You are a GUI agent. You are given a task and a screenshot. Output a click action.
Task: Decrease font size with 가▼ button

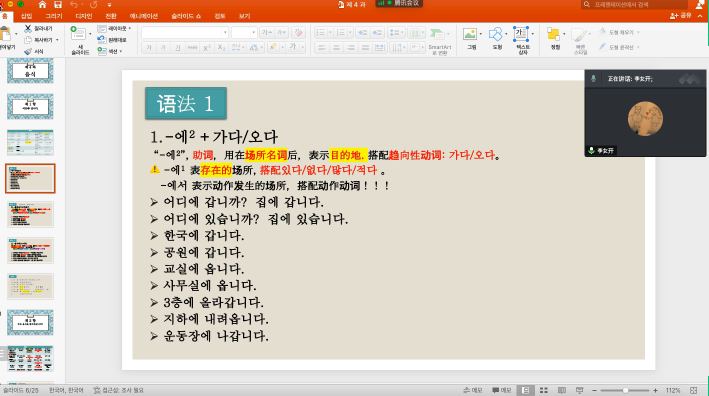point(281,33)
